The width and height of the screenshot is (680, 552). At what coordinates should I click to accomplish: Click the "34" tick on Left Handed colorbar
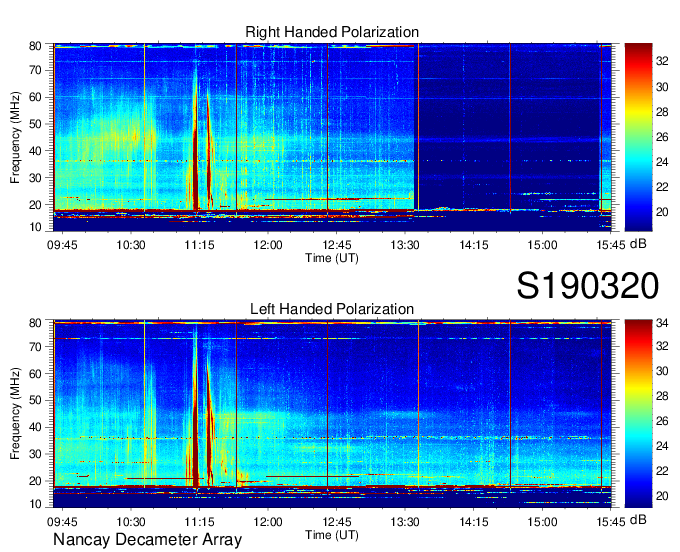[x=662, y=323]
